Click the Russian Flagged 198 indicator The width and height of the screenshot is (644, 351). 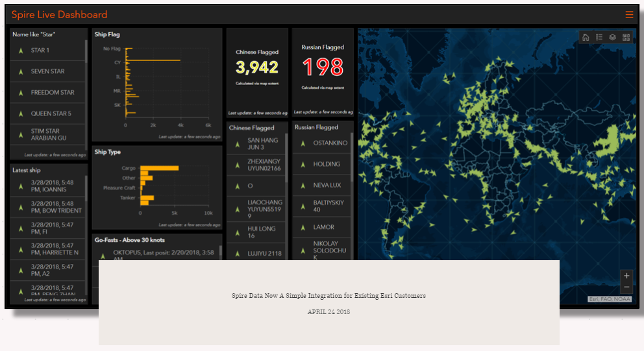[x=323, y=67]
